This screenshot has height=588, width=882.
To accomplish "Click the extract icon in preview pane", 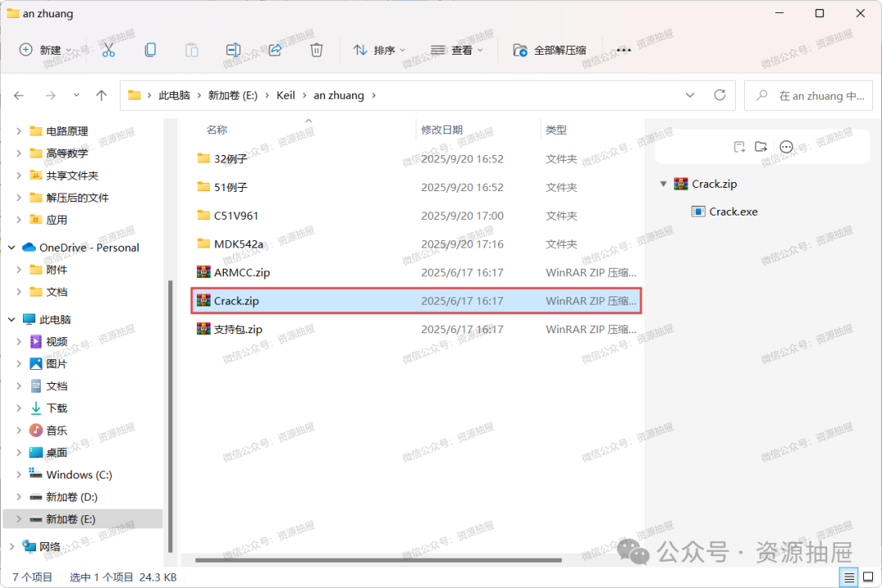I will pyautogui.click(x=740, y=147).
